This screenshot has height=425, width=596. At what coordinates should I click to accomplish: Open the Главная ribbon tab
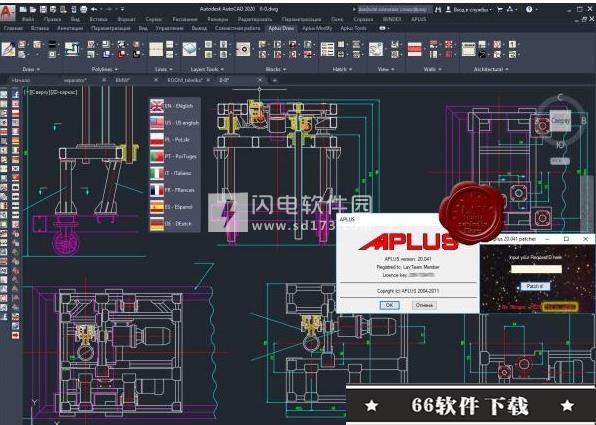tap(13, 28)
